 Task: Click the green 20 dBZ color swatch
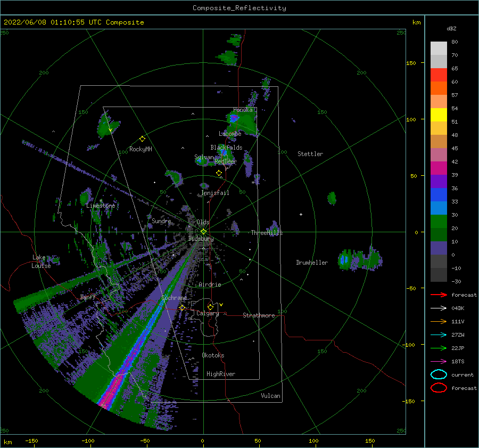tap(439, 222)
